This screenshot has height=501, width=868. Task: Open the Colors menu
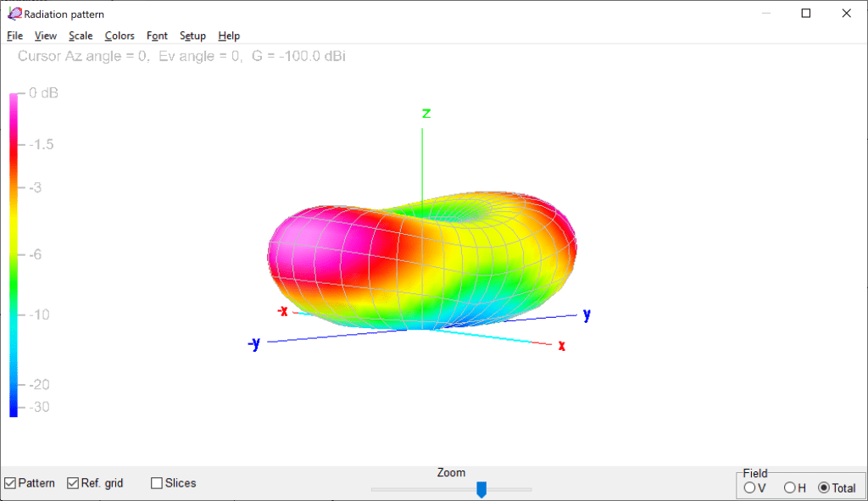[120, 36]
